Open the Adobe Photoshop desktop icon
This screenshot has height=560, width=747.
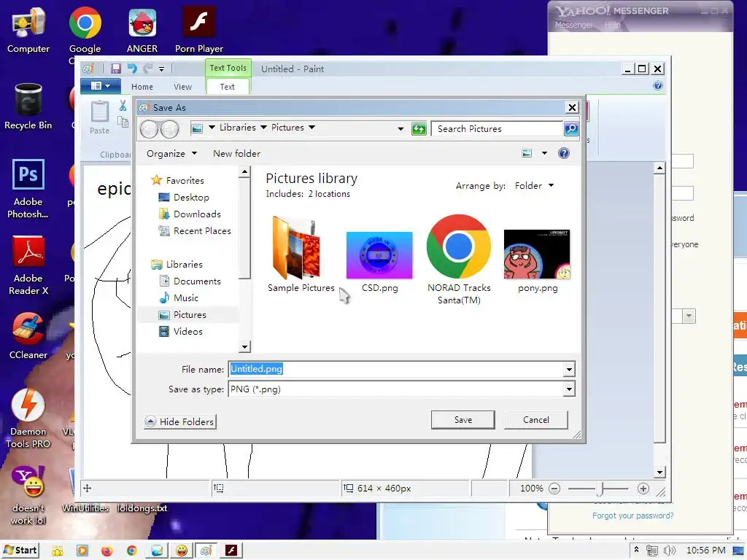click(28, 189)
